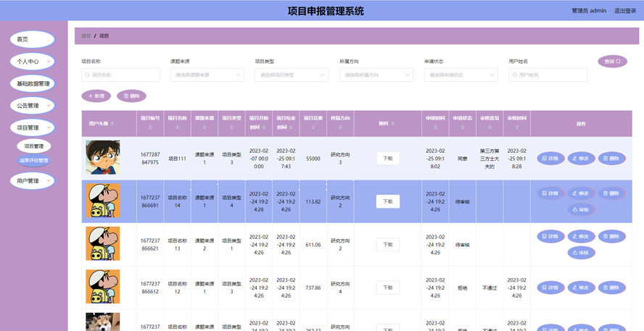This screenshot has width=644, height=331.
Task: Sort by the 所属方向 column header
Action: pos(340,123)
